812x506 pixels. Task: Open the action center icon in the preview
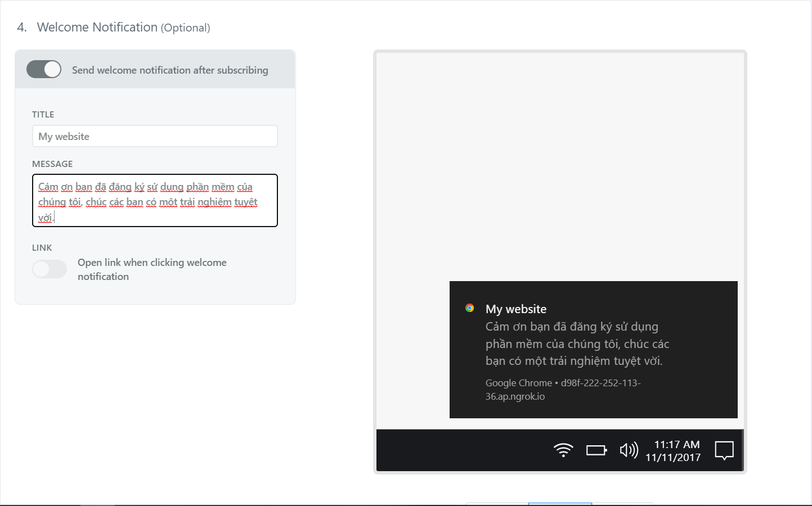pyautogui.click(x=724, y=450)
